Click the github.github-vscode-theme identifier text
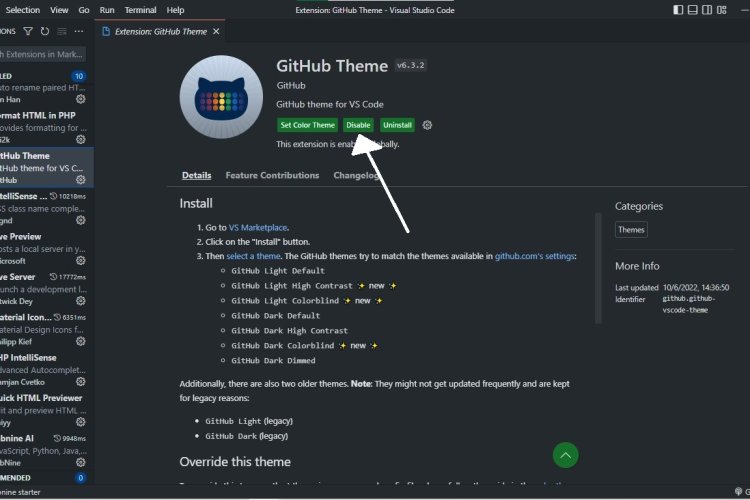This screenshot has width=750, height=500. pyautogui.click(x=688, y=304)
